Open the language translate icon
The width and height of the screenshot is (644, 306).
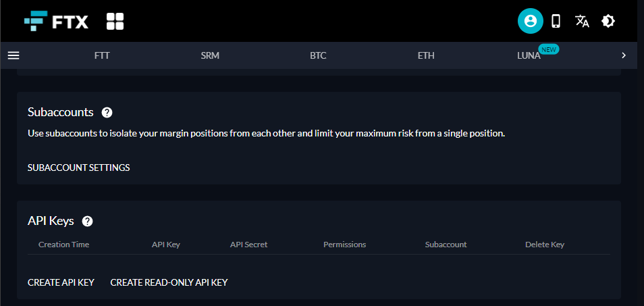point(582,21)
